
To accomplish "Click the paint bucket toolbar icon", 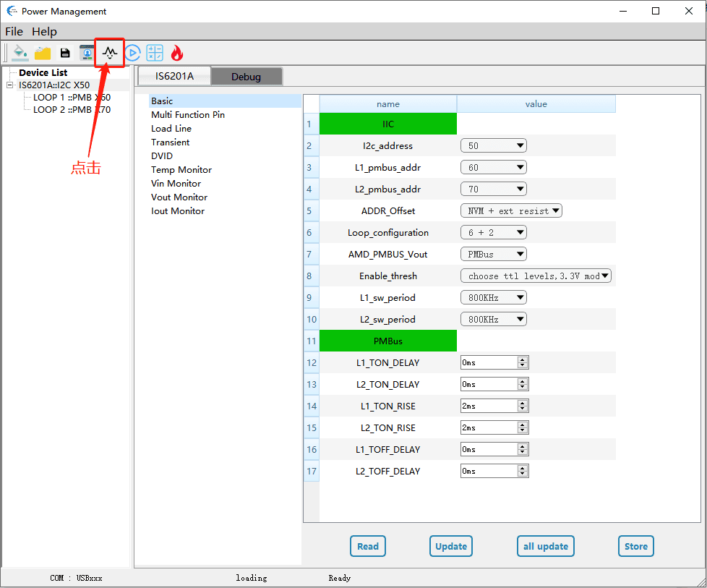I will pyautogui.click(x=20, y=53).
